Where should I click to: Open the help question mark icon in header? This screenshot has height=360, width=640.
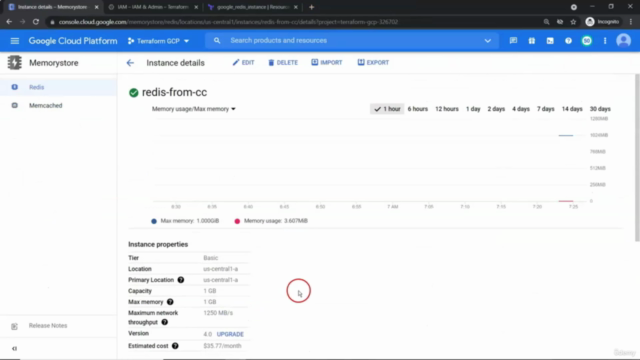(568, 41)
